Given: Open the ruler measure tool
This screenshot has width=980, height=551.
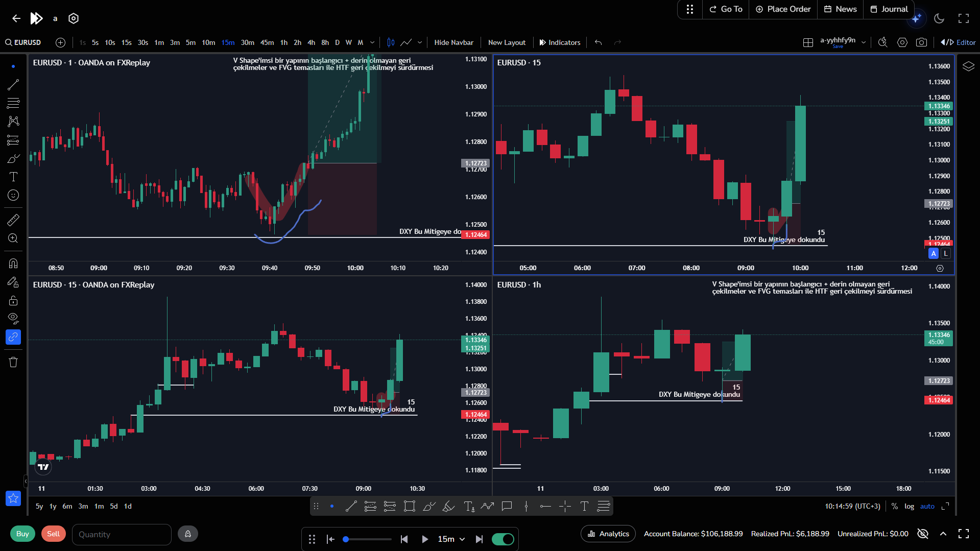Looking at the screenshot, I should [x=13, y=220].
